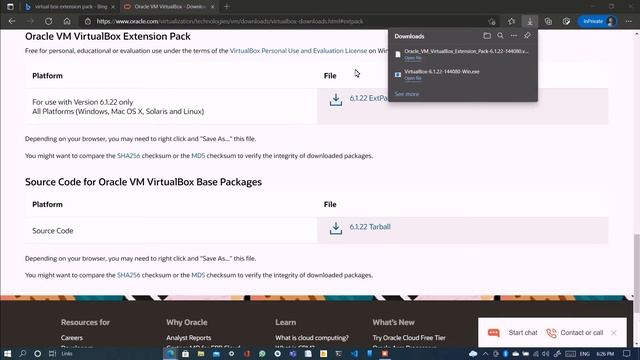
Task: Open Analyst Reports footer link
Action: point(189,338)
